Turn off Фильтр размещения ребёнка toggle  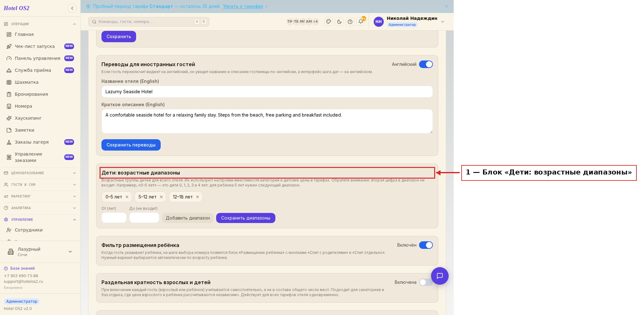coord(426,245)
